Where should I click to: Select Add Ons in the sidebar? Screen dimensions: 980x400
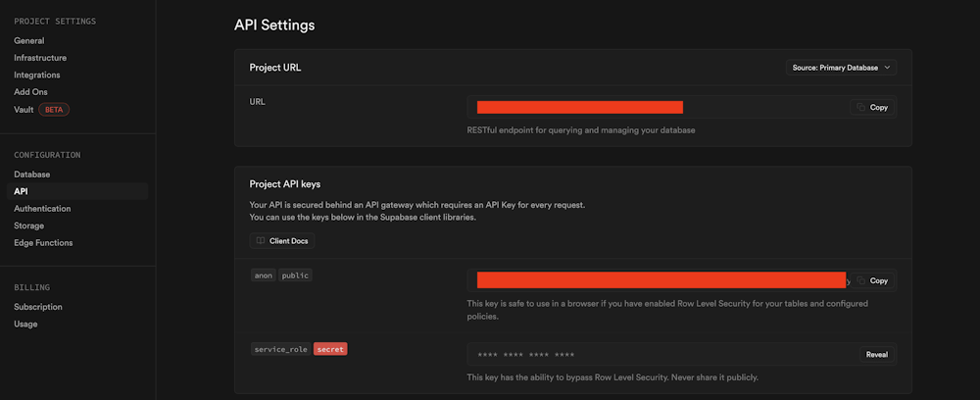[30, 91]
